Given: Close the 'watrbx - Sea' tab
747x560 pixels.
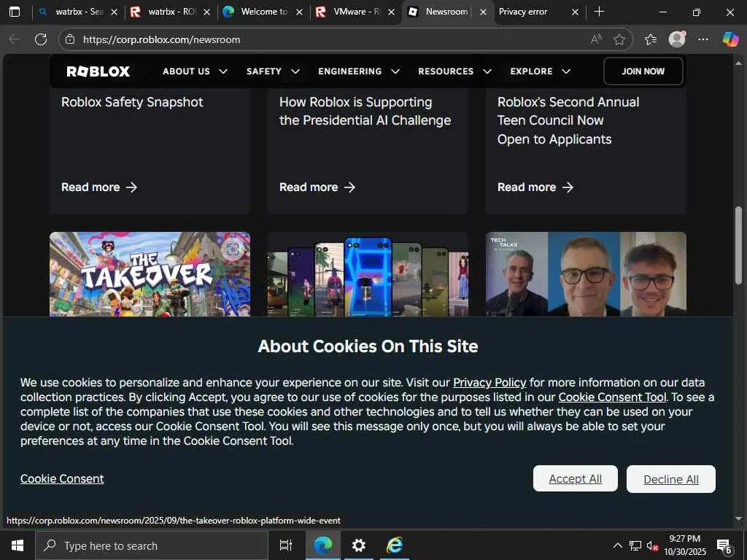Looking at the screenshot, I should click(115, 12).
